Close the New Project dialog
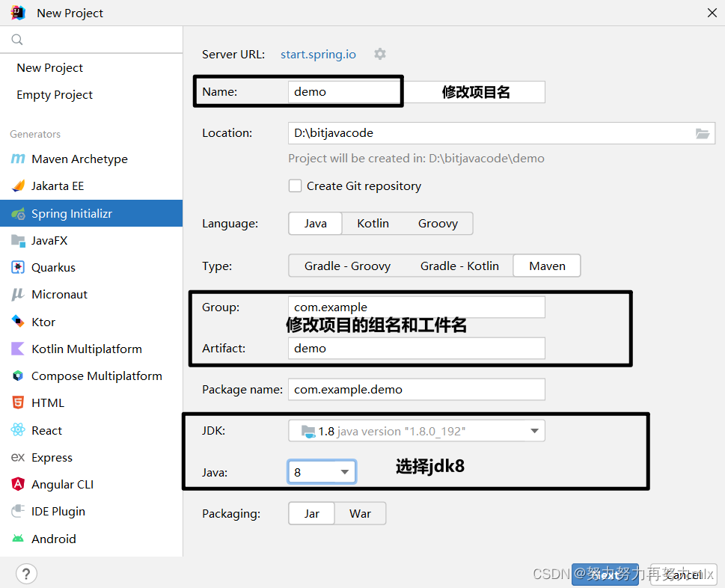725x588 pixels. tap(712, 13)
